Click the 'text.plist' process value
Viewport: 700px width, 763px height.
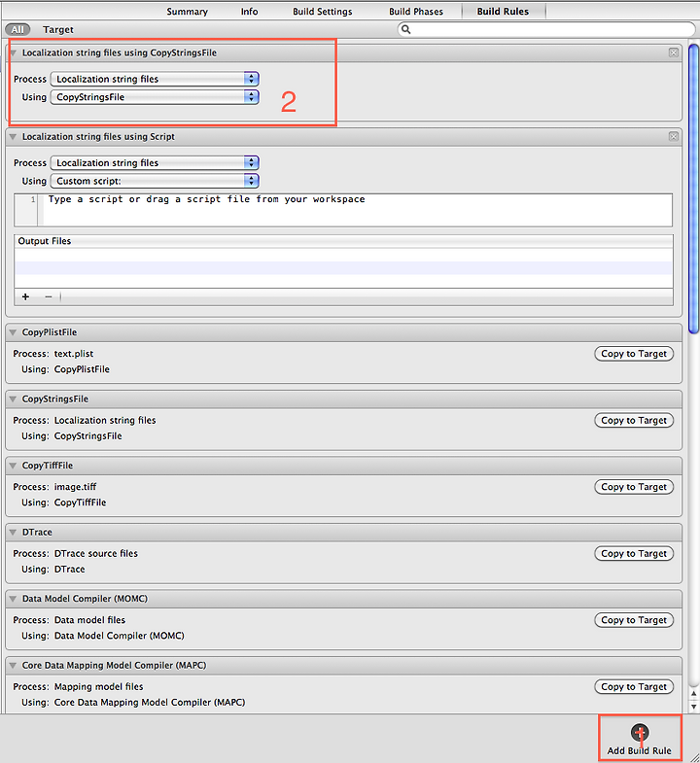tap(74, 354)
